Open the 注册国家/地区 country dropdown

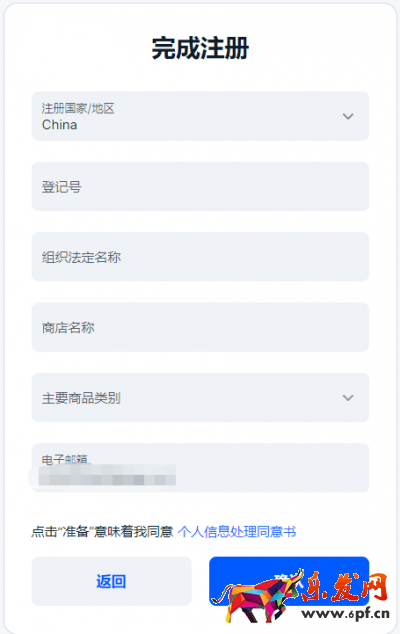200,116
